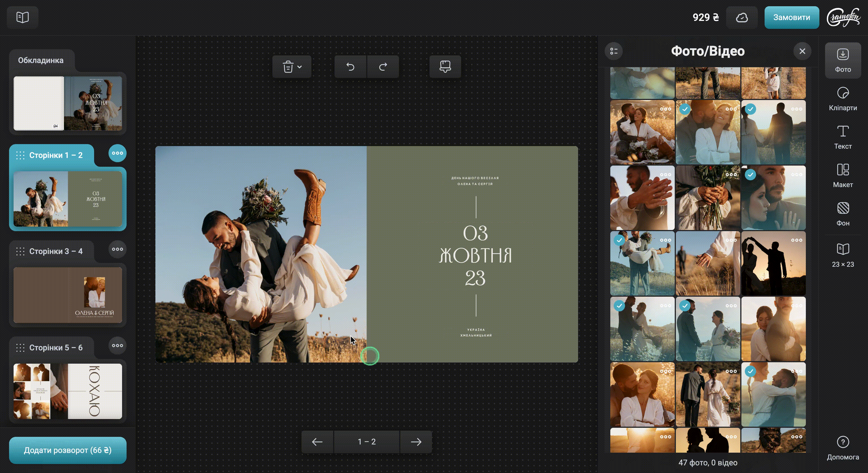This screenshot has width=868, height=473.
Task: Open the 23 × 23 book size option
Action: [x=842, y=256]
